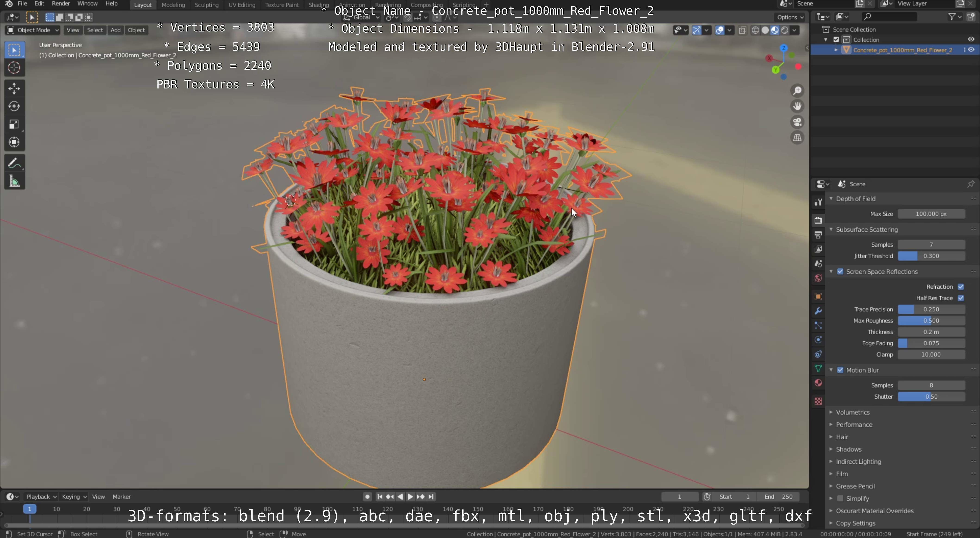Open the Add menu in viewport header
Screen dimensions: 980x538
[115, 30]
